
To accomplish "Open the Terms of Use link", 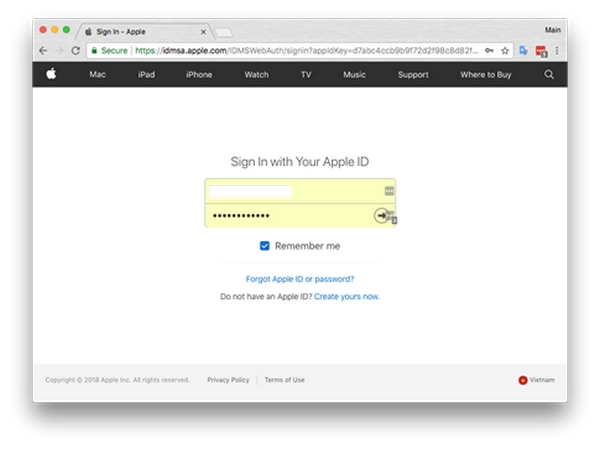I will [284, 380].
